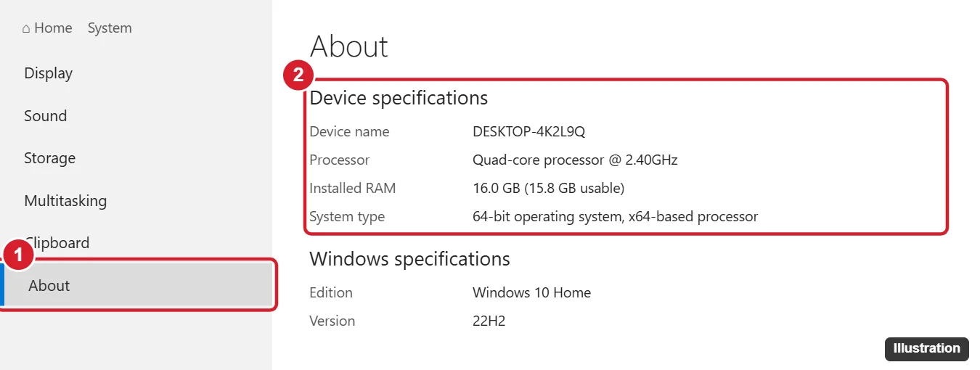Screen dimensions: 980x370
Task: Open the Display settings page
Action: 49,73
